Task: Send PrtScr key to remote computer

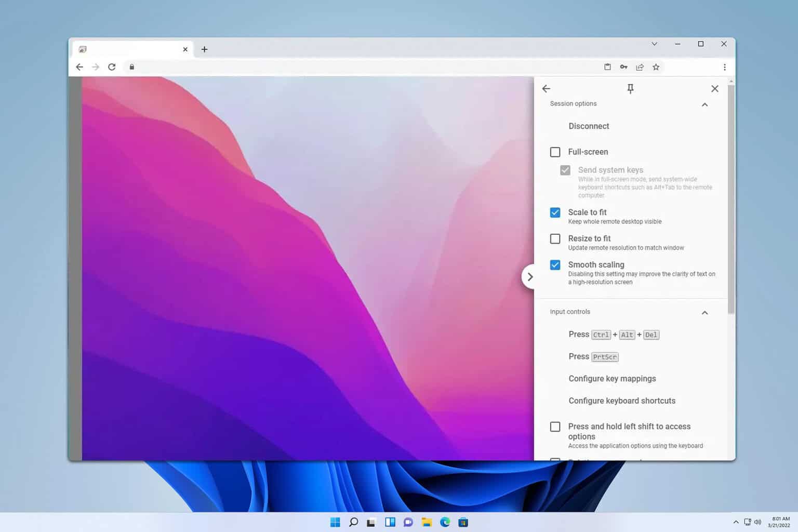Action: coord(593,357)
